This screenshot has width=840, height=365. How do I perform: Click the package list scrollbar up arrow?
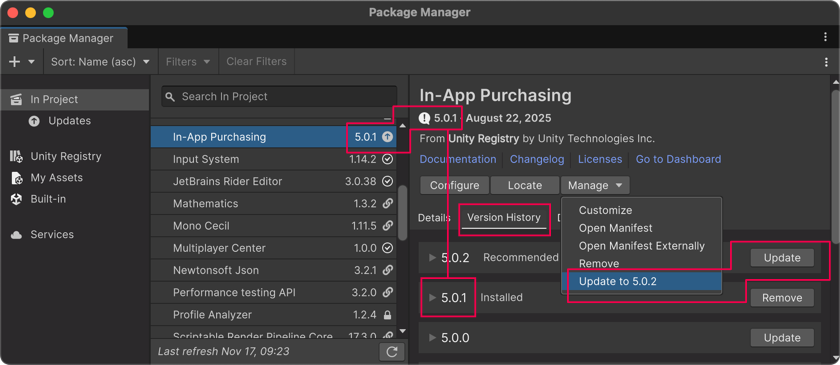pos(403,126)
